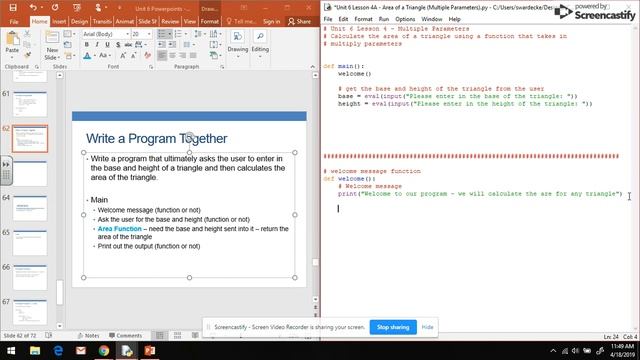Toggle Bold formatting
This screenshot has width=640, height=360.
pos(87,44)
